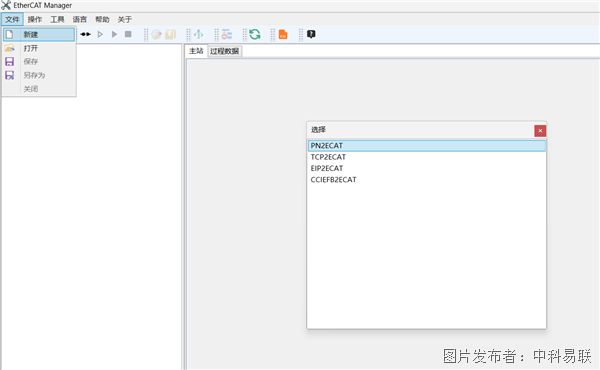Click the outlined play triangle toolbar icon
The height and width of the screenshot is (370, 600).
pos(100,34)
